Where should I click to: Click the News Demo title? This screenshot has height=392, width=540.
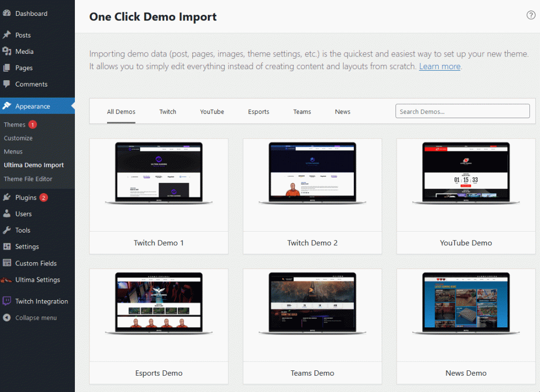tap(466, 373)
